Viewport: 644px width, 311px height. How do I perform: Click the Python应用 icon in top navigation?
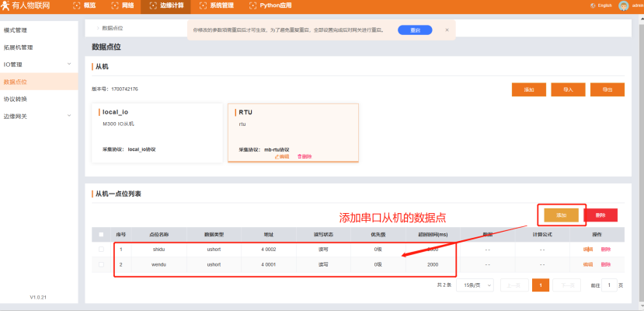[x=252, y=5]
